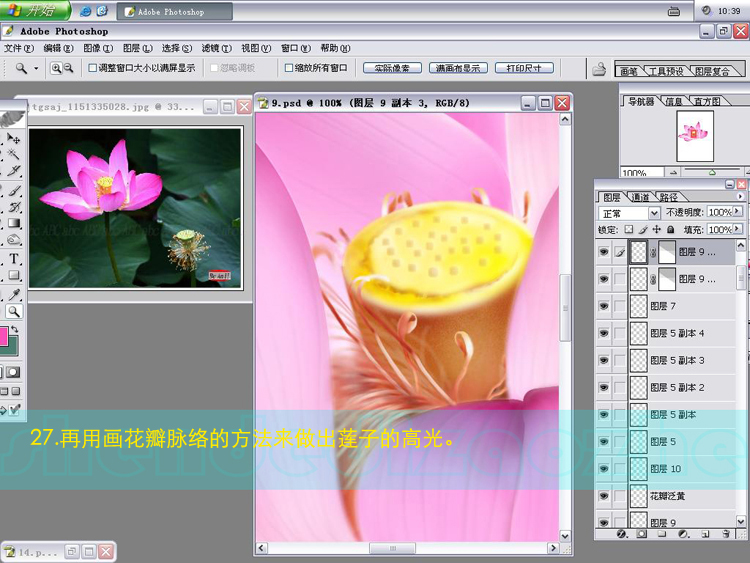The image size is (750, 563).
Task: Select the Zoom tool in toolbox
Action: click(x=13, y=311)
